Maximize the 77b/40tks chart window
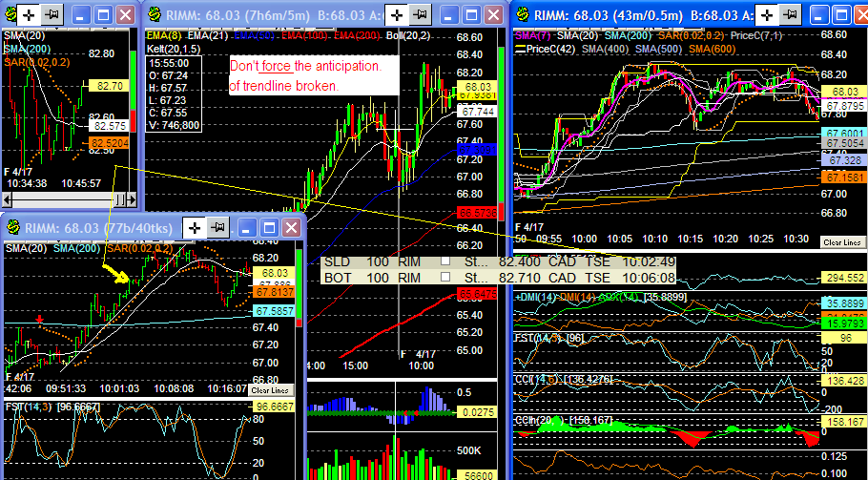 coord(269,227)
